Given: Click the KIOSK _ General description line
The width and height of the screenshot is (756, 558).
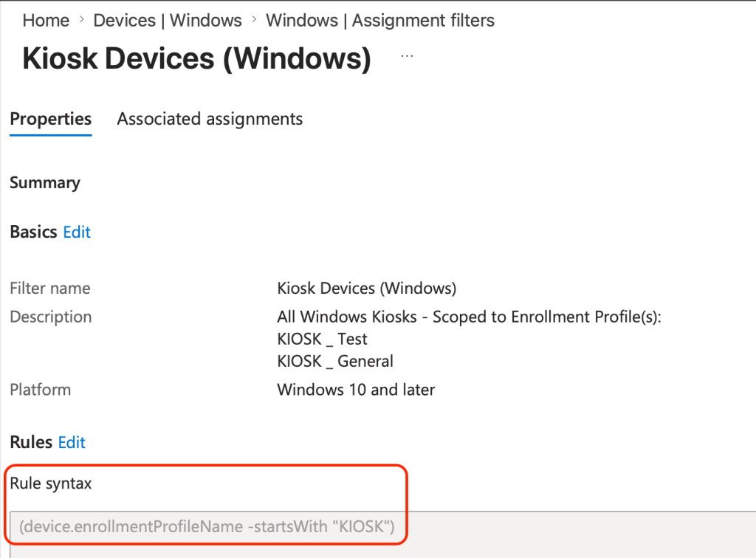Looking at the screenshot, I should pyautogui.click(x=335, y=362).
